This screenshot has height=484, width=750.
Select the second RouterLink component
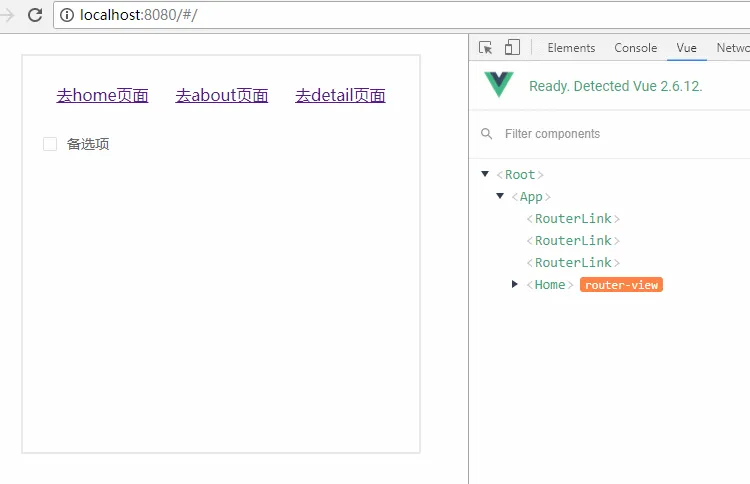click(x=573, y=241)
